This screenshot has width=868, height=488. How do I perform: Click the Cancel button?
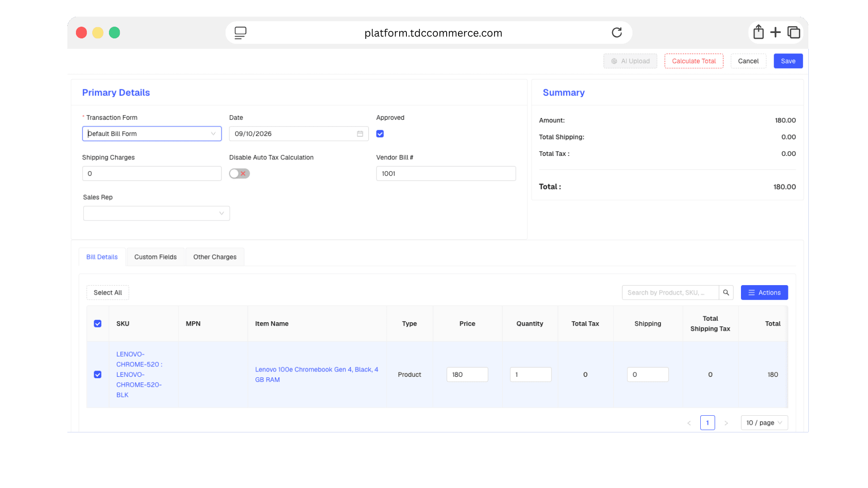click(748, 61)
